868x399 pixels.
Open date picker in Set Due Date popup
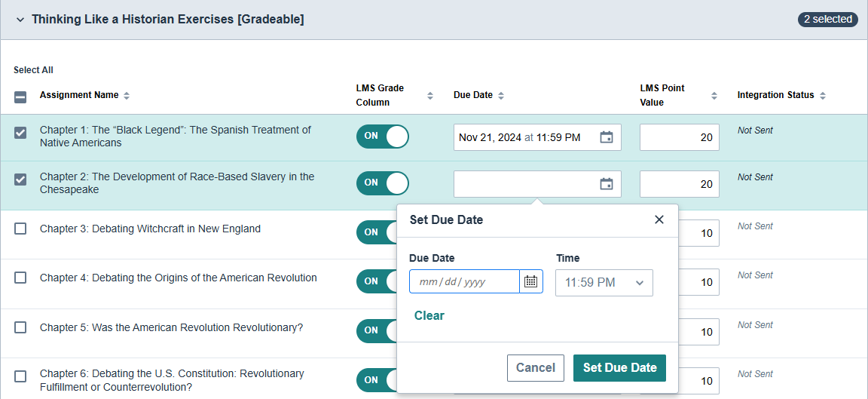pos(531,281)
